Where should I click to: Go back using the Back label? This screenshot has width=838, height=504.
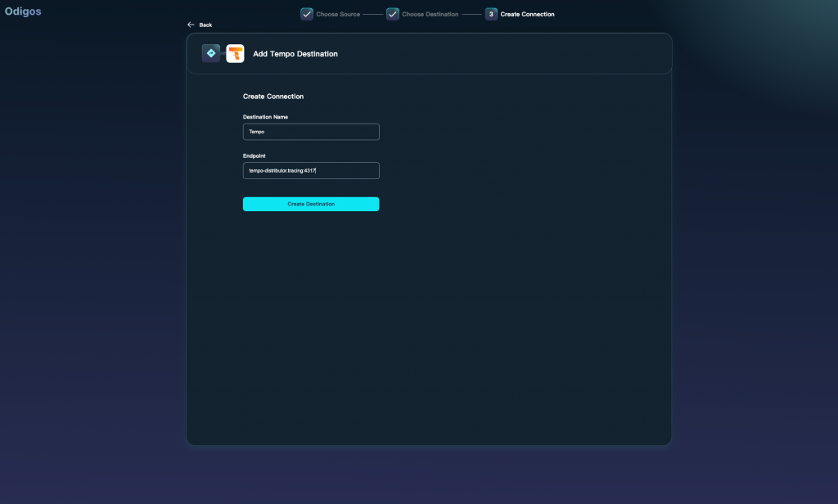205,25
